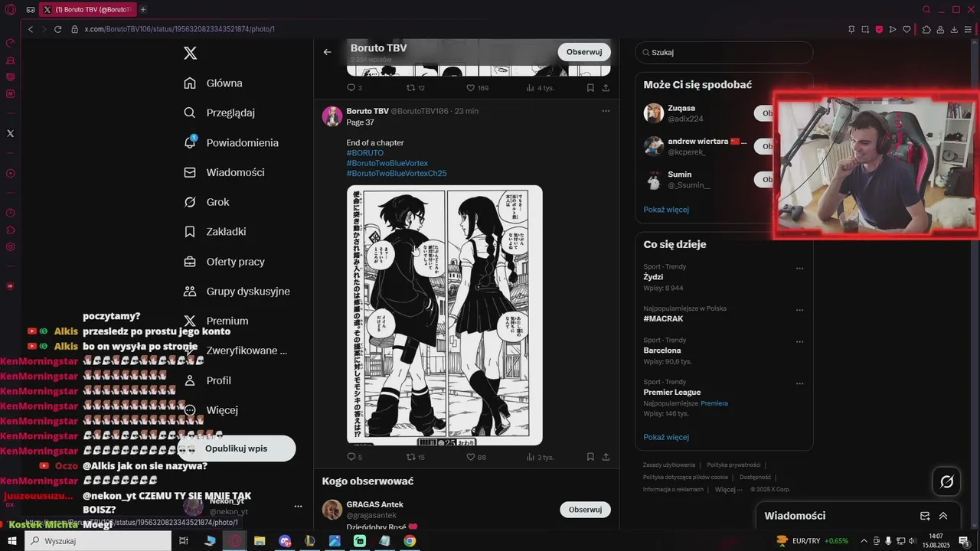Open Easy Setup settings icon
Image resolution: width=980 pixels, height=551 pixels.
coord(969,29)
